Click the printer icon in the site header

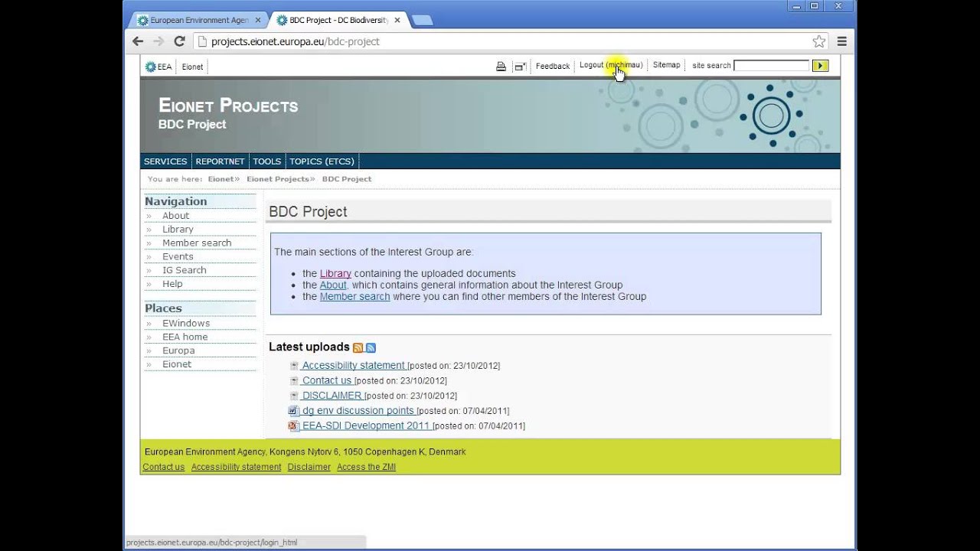[501, 66]
